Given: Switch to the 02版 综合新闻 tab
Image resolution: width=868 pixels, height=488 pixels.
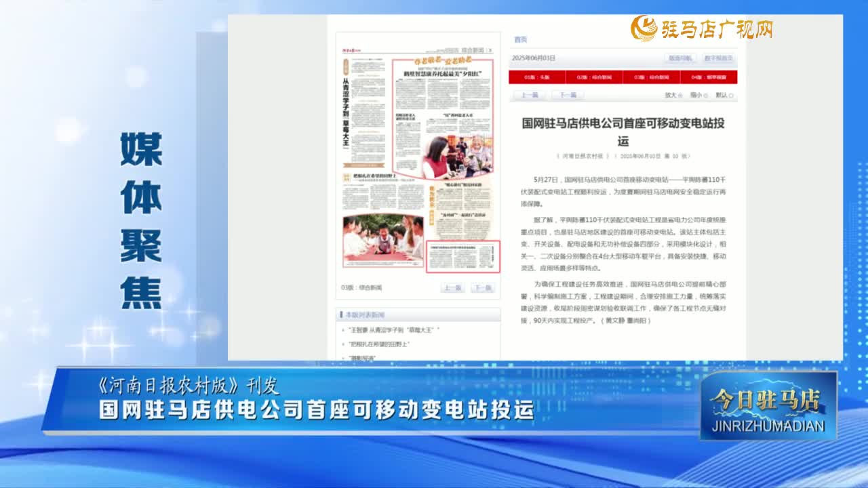Looking at the screenshot, I should tap(594, 77).
